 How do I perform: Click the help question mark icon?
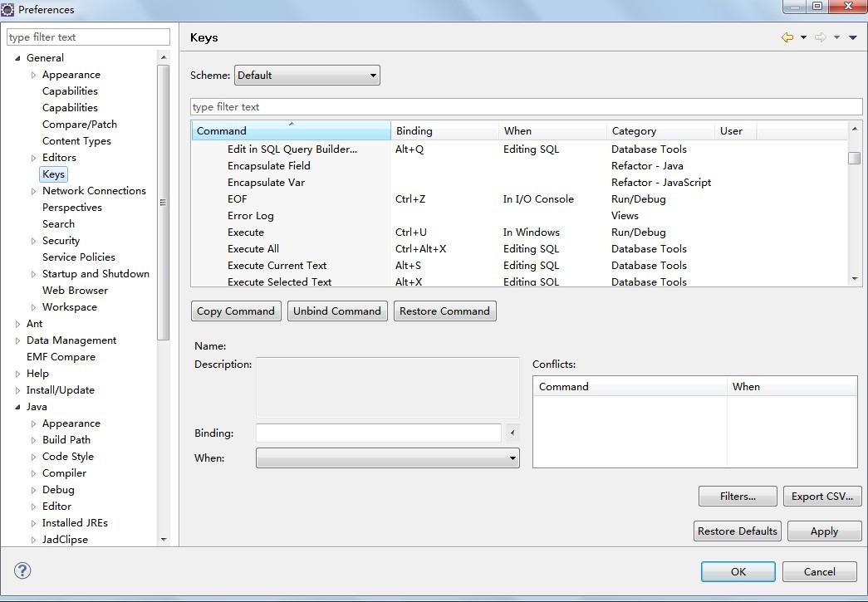[x=22, y=570]
